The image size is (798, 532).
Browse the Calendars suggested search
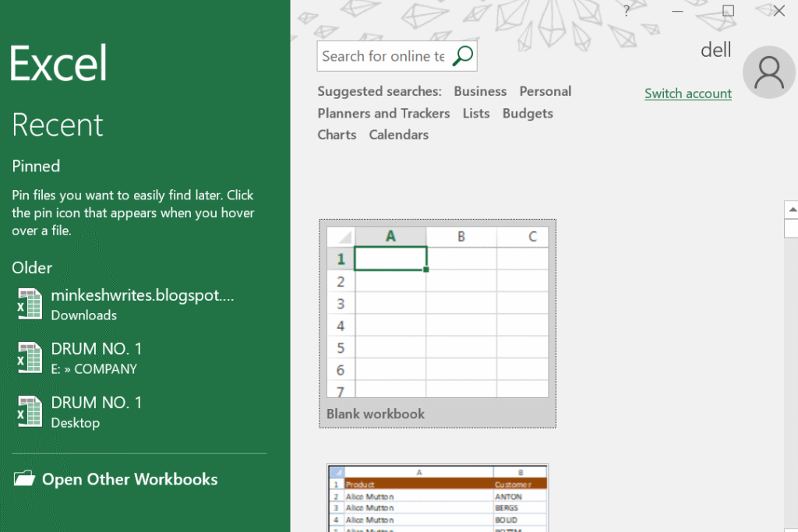click(x=398, y=135)
